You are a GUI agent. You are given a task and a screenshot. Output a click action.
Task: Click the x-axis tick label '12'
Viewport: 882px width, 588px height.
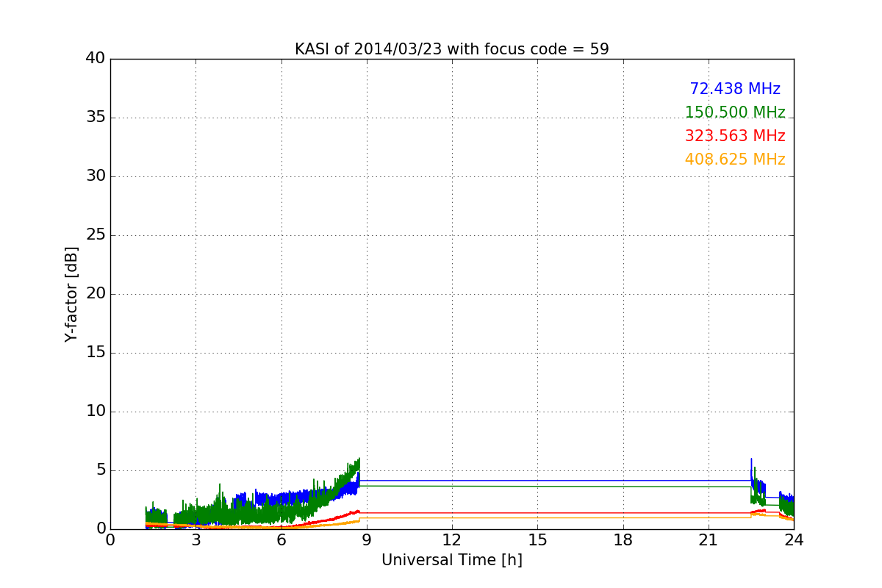point(452,540)
